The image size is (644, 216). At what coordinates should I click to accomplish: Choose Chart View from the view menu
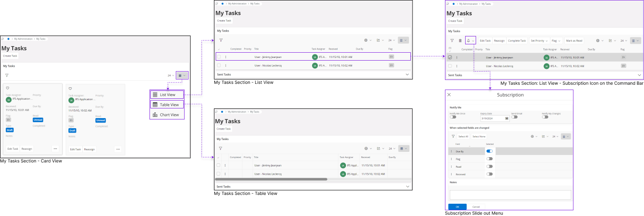[x=167, y=115]
